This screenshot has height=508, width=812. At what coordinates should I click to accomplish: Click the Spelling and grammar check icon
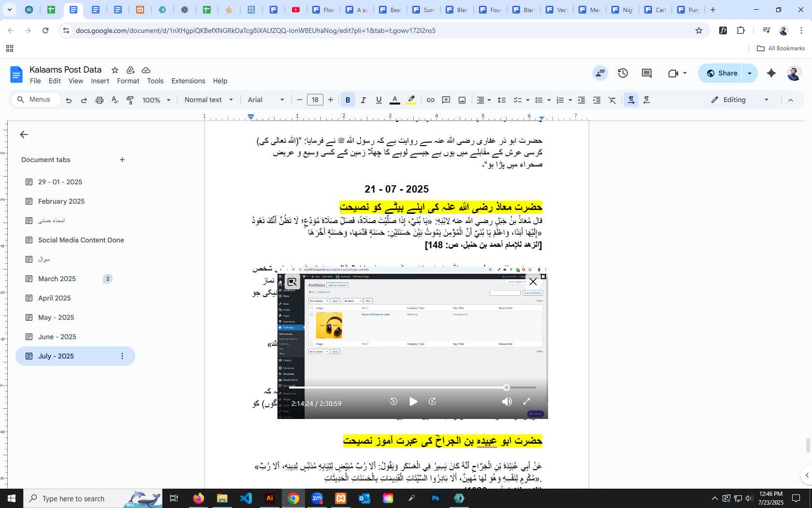(115, 100)
